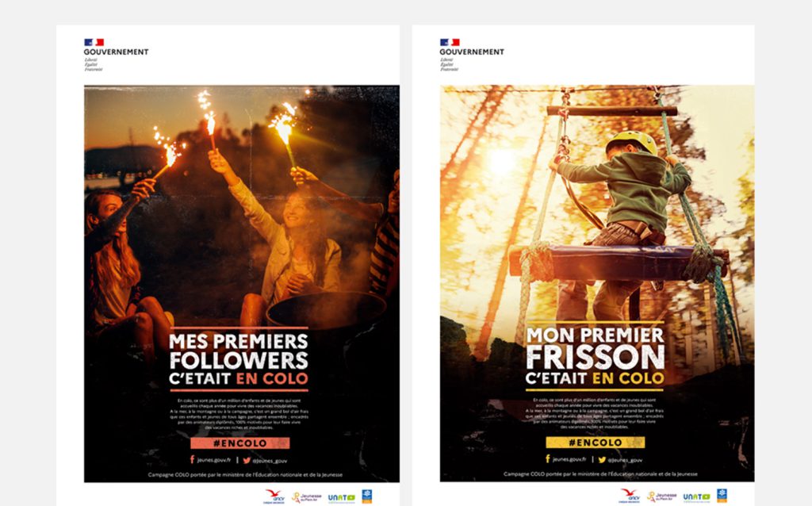The image size is (812, 506).
Task: Select the child on rope swing poster image
Action: point(597,283)
